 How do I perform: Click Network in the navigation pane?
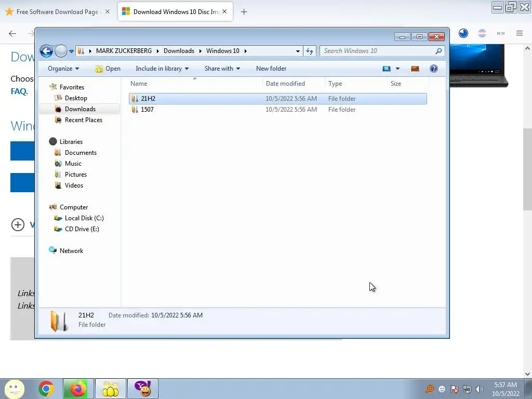click(71, 251)
